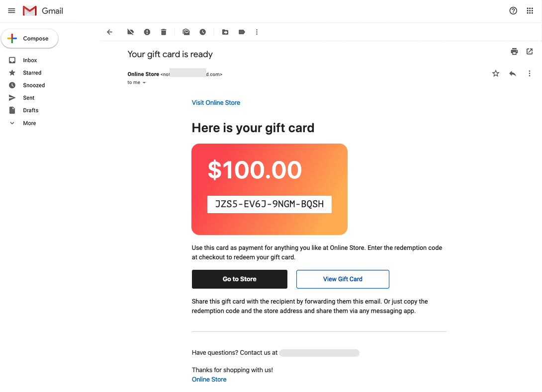Apply a label to the email
This screenshot has width=542, height=392.
click(242, 32)
